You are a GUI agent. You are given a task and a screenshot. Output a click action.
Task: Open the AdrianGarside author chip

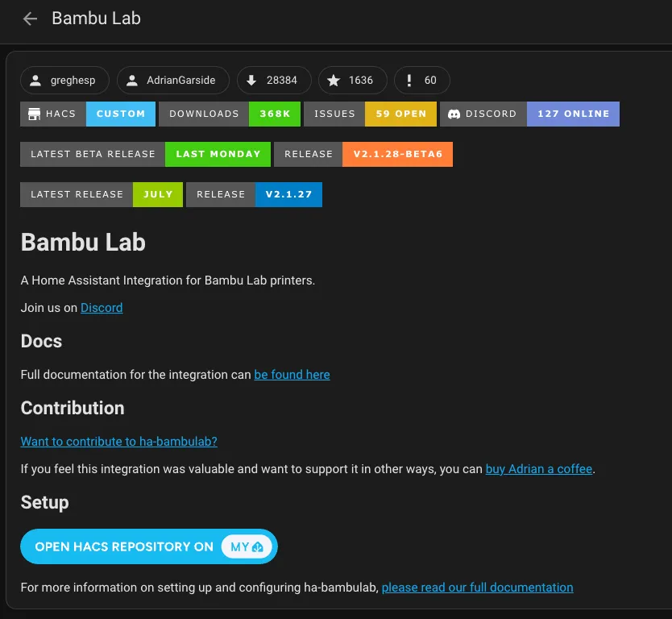(173, 80)
